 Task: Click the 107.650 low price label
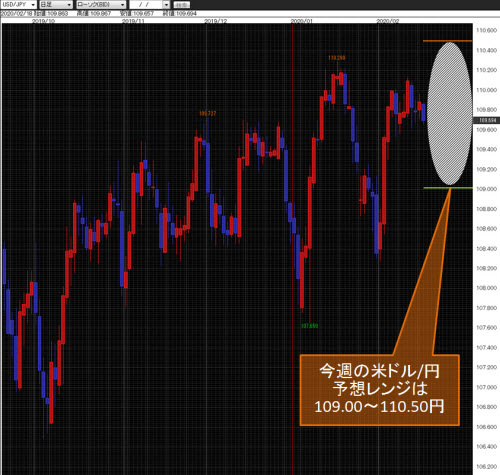(x=310, y=326)
